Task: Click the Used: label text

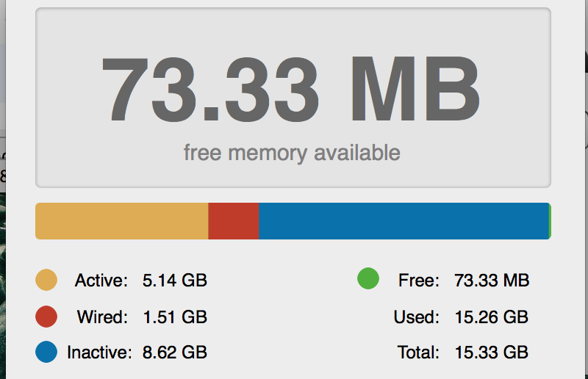Action: tap(416, 317)
